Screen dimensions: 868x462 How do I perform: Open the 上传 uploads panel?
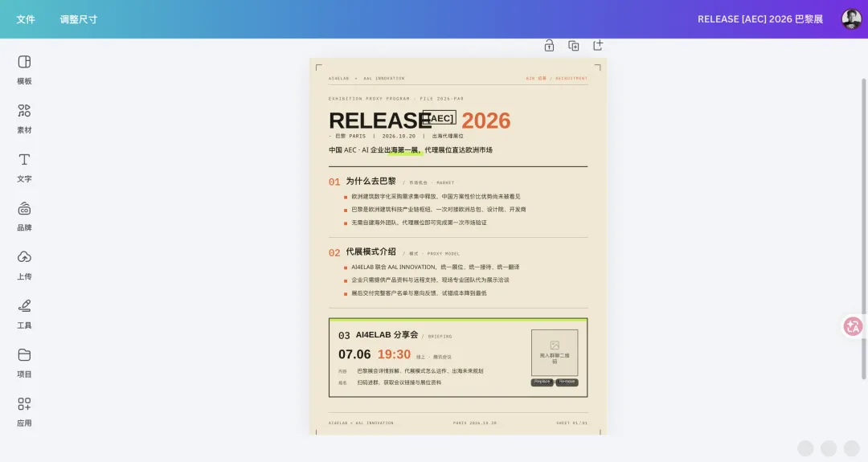coord(24,264)
